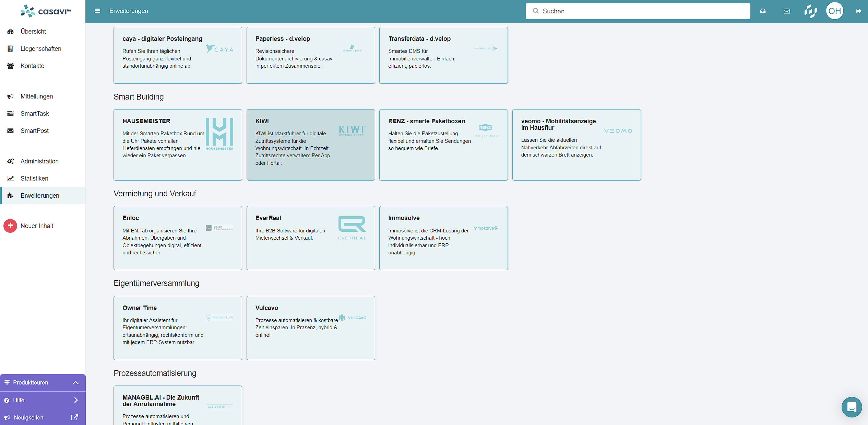
Task: Open the chat support bubble
Action: coord(852,407)
